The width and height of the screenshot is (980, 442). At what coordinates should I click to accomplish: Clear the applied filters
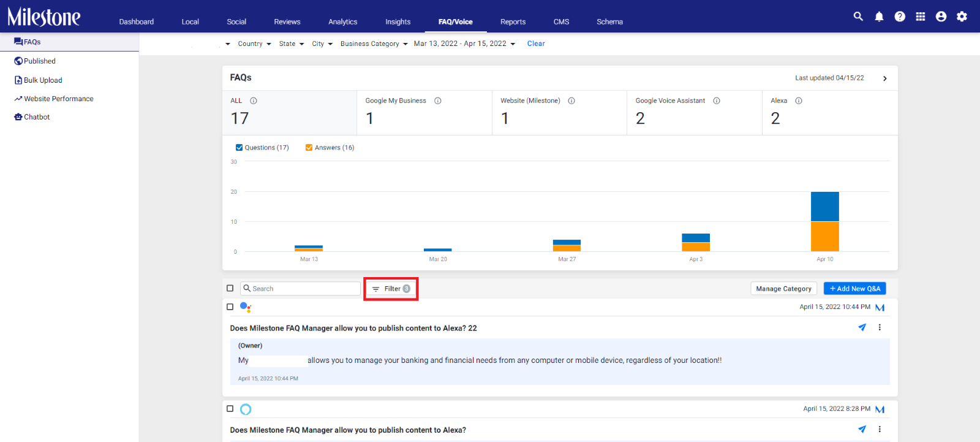[x=536, y=44]
